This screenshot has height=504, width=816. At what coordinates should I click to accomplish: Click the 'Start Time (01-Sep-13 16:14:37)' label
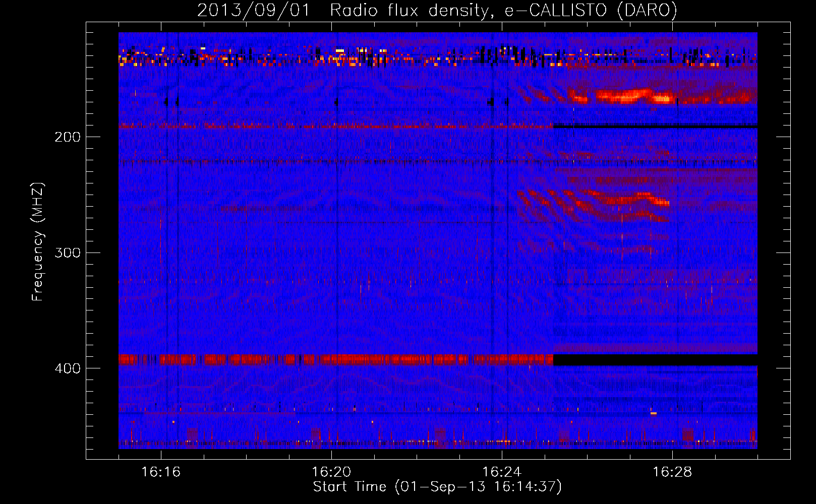pos(437,487)
